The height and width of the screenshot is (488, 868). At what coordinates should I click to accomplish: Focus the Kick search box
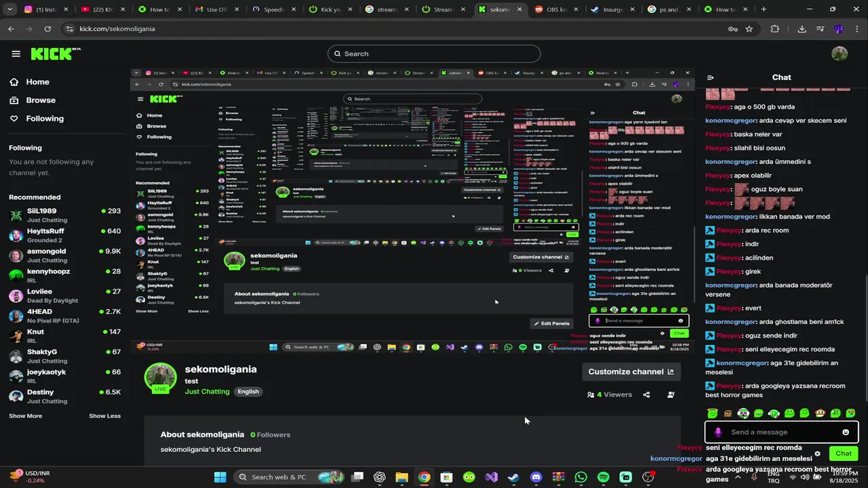pos(434,54)
